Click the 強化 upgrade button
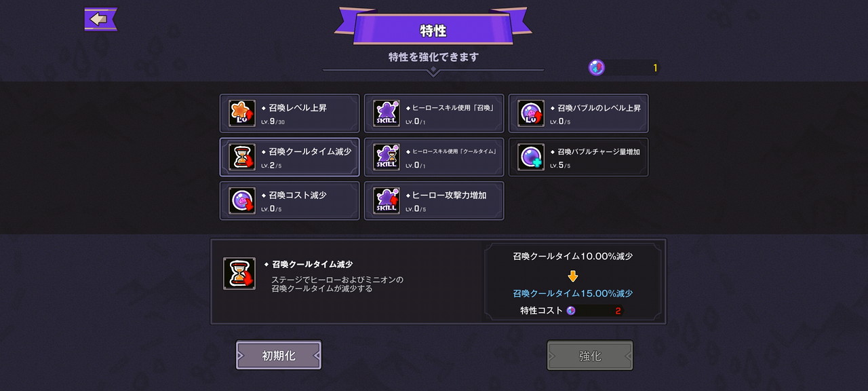This screenshot has width=868, height=391. (590, 355)
